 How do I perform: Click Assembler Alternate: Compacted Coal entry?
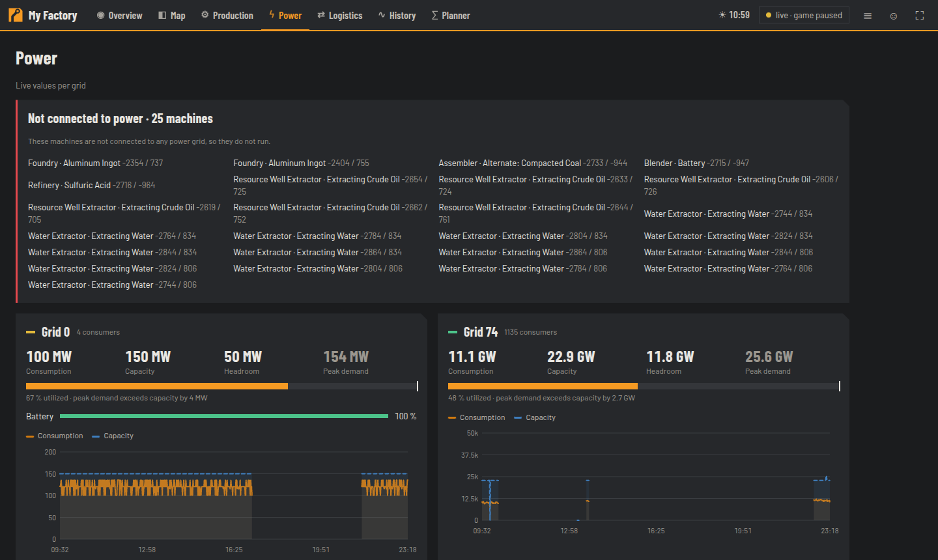point(533,163)
